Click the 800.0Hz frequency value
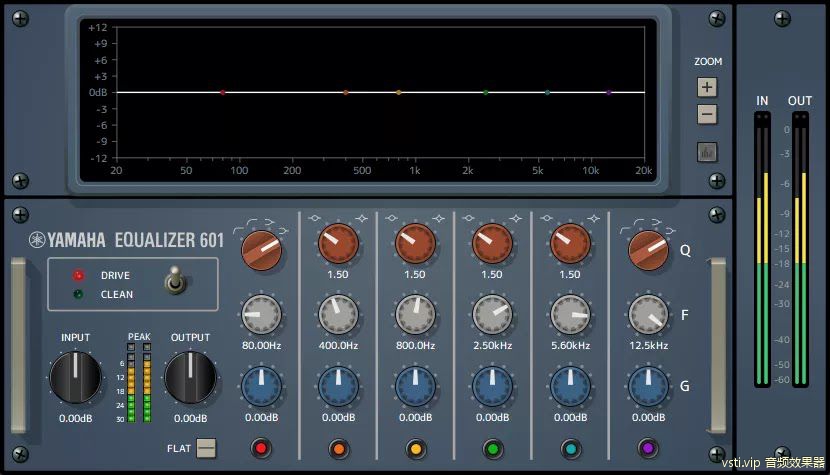830x475 pixels. pos(416,345)
